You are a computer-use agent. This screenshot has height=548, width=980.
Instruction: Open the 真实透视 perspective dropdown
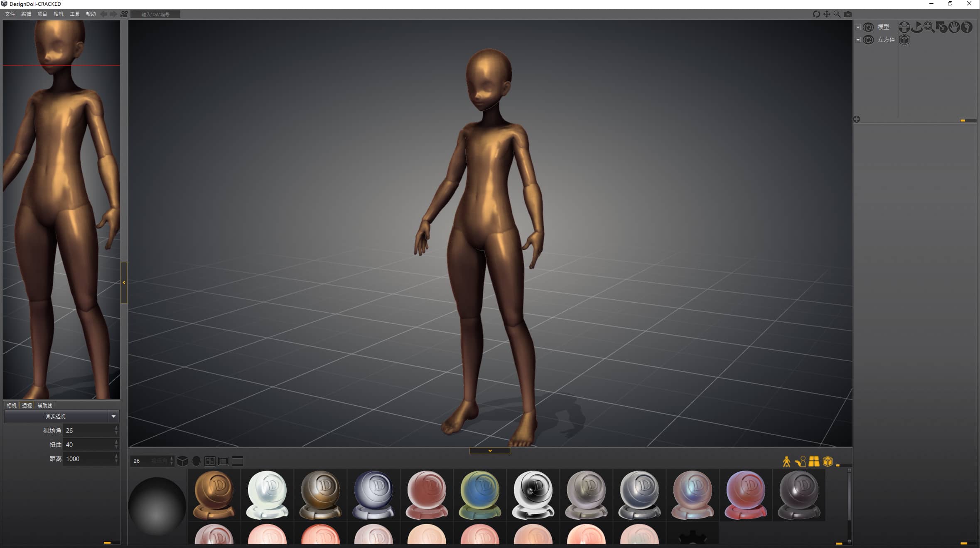113,416
